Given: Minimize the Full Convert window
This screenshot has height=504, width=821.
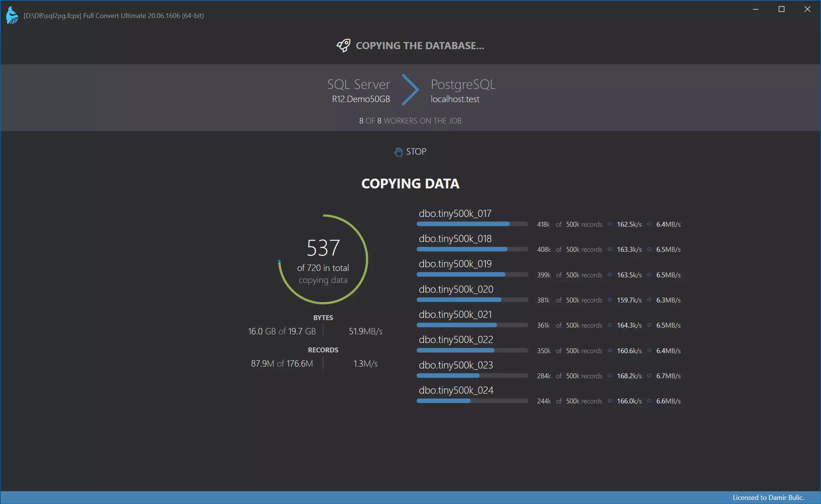Looking at the screenshot, I should tap(756, 9).
